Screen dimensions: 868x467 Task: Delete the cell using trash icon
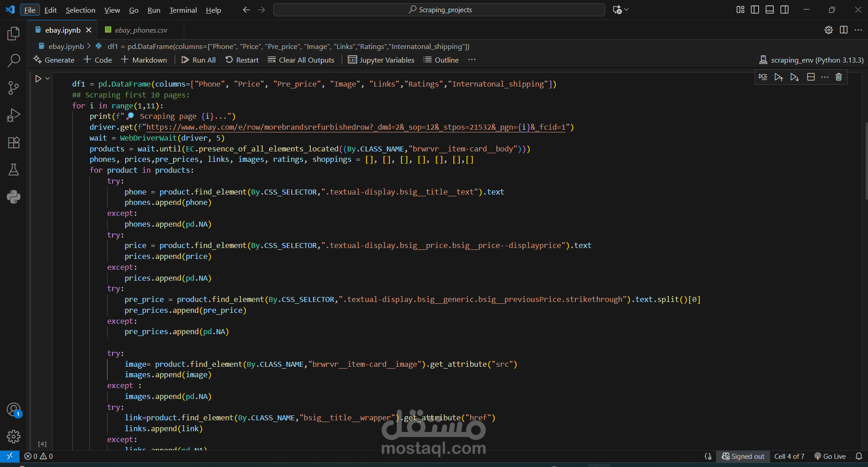click(x=839, y=77)
